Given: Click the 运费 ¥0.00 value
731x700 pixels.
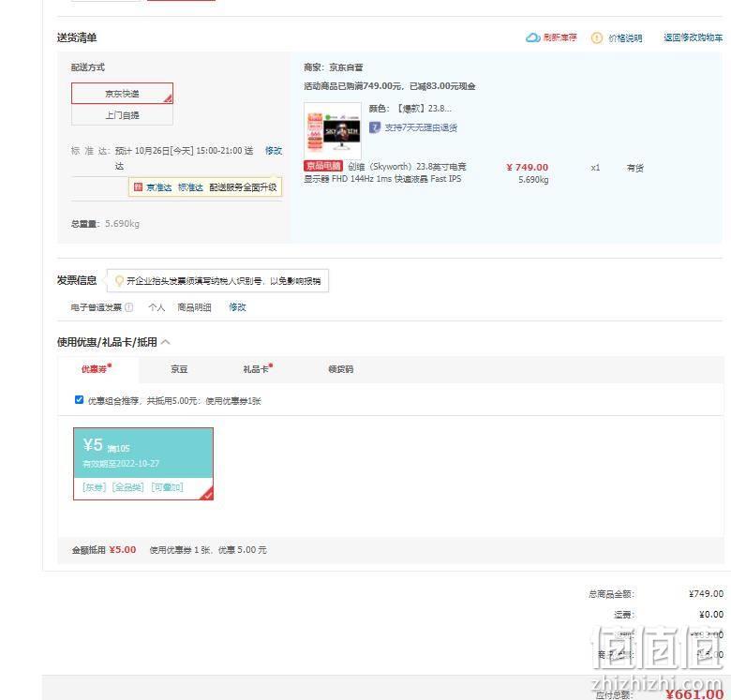Looking at the screenshot, I should point(711,614).
